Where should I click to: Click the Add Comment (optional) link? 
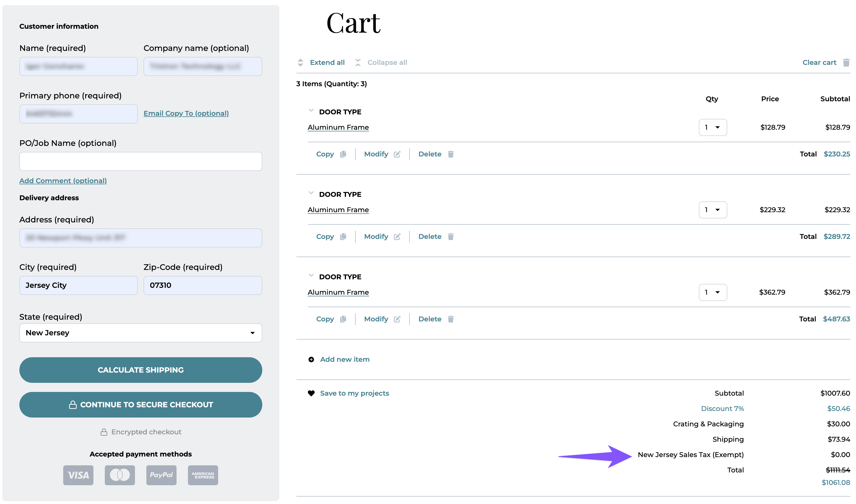point(63,181)
